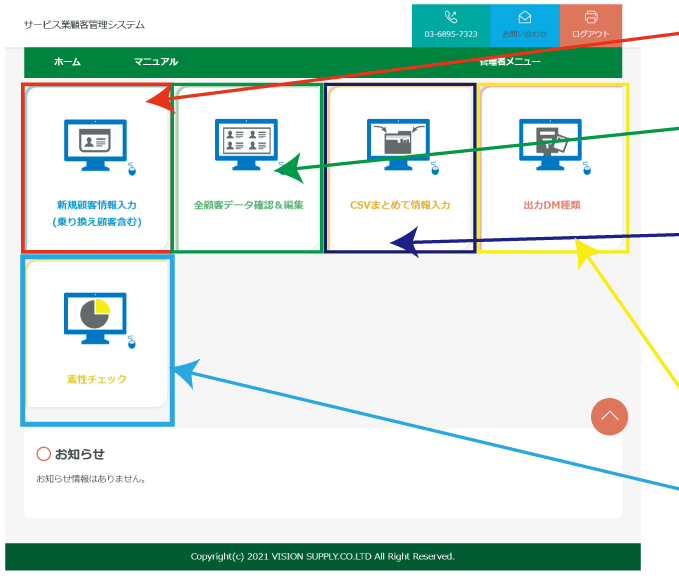Open the 出力DM種類 link text
Image resolution: width=679 pixels, height=586 pixels.
point(552,205)
